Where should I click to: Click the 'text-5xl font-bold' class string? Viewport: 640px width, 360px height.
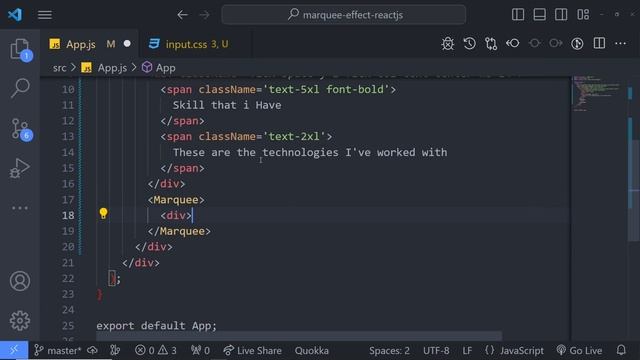325,89
